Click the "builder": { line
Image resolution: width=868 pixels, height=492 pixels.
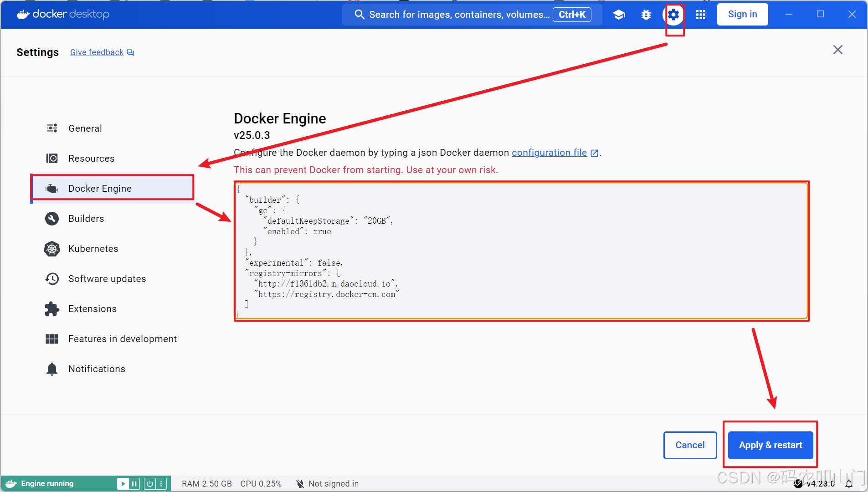[x=272, y=200]
